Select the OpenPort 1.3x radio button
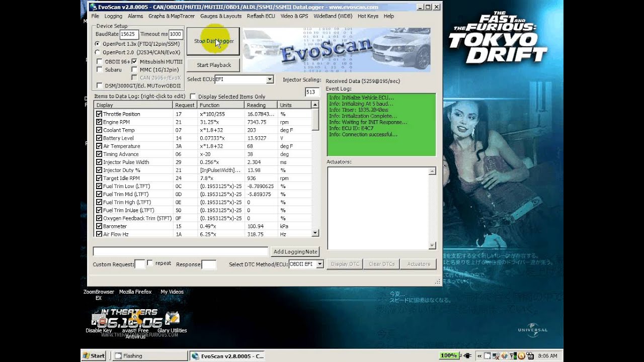644x362 pixels. 98,44
